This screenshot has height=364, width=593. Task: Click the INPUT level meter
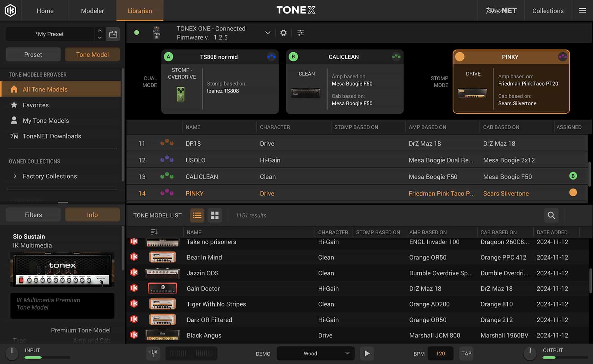point(47,357)
